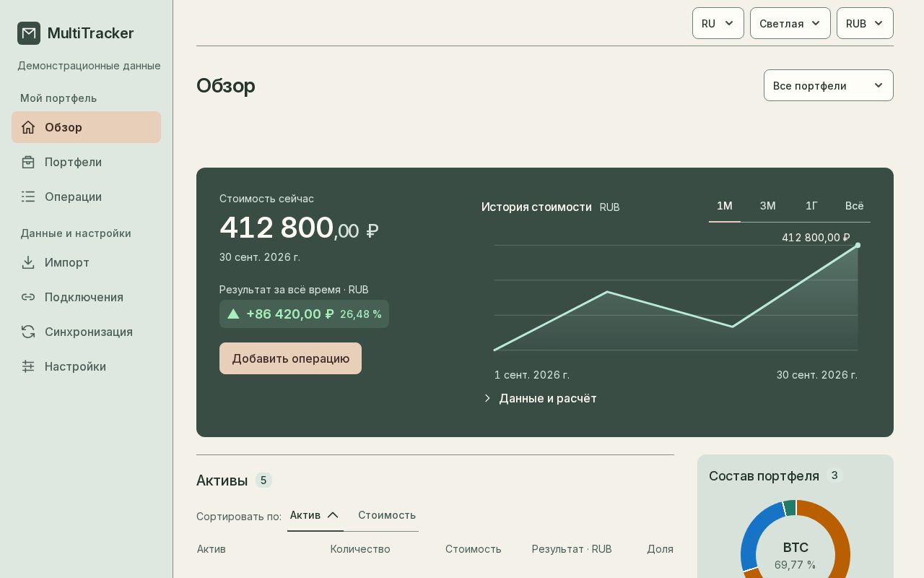Click the Количество column header
The height and width of the screenshot is (578, 924).
pyautogui.click(x=360, y=549)
